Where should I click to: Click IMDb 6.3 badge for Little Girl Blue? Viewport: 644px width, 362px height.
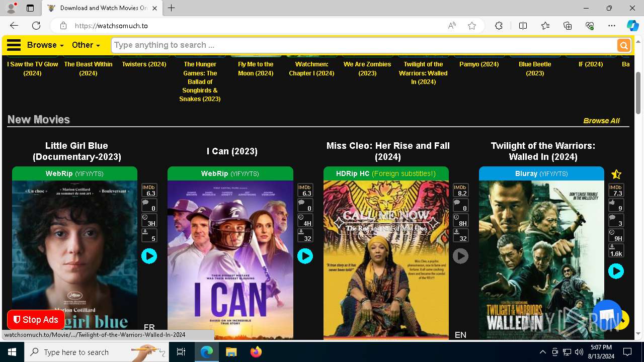tap(149, 190)
